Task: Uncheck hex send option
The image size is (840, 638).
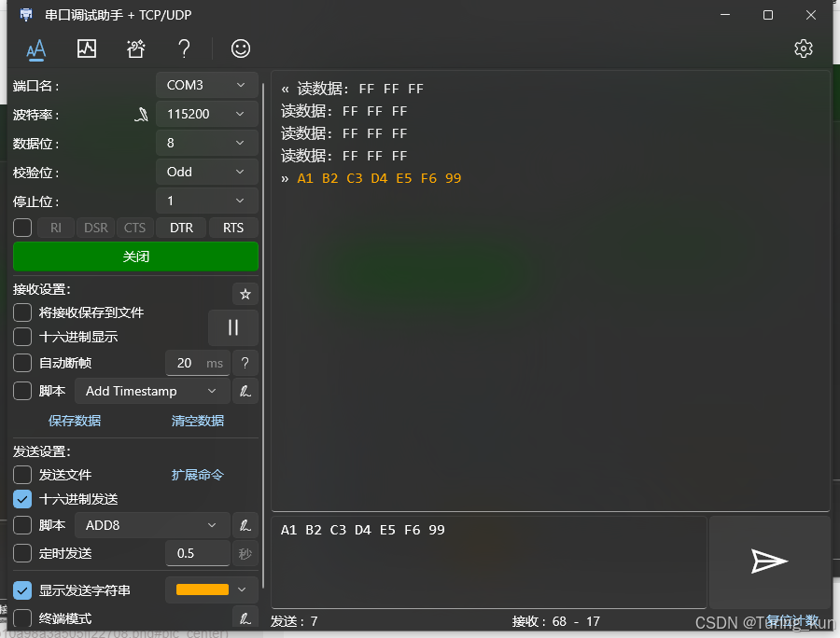Action: pos(22,499)
